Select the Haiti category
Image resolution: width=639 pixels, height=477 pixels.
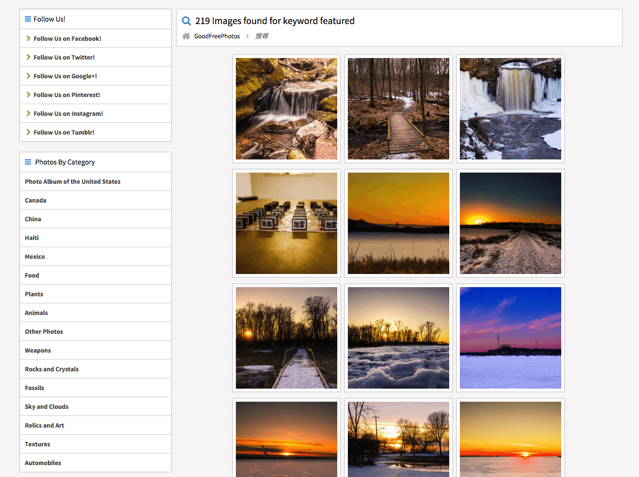32,238
